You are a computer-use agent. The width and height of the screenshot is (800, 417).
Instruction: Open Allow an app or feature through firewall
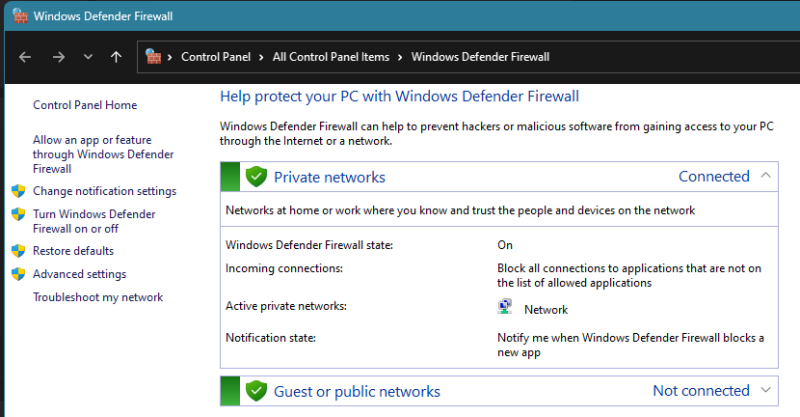coord(103,154)
